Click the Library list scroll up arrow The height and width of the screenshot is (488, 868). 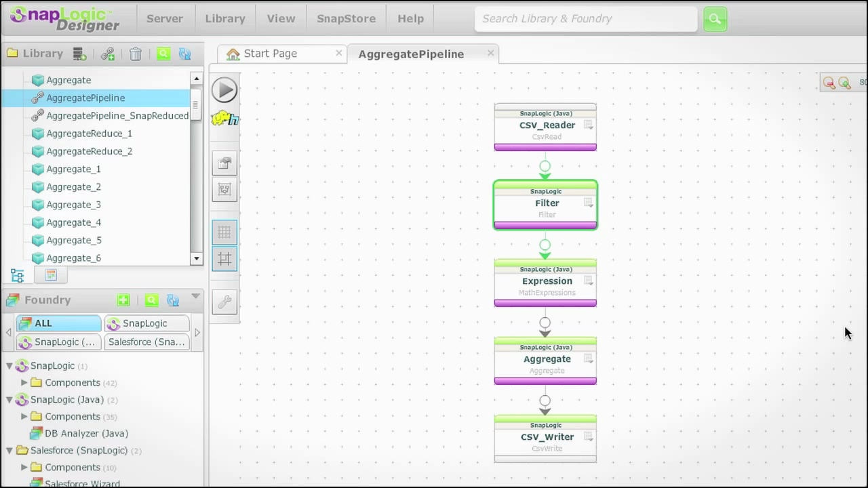[197, 79]
